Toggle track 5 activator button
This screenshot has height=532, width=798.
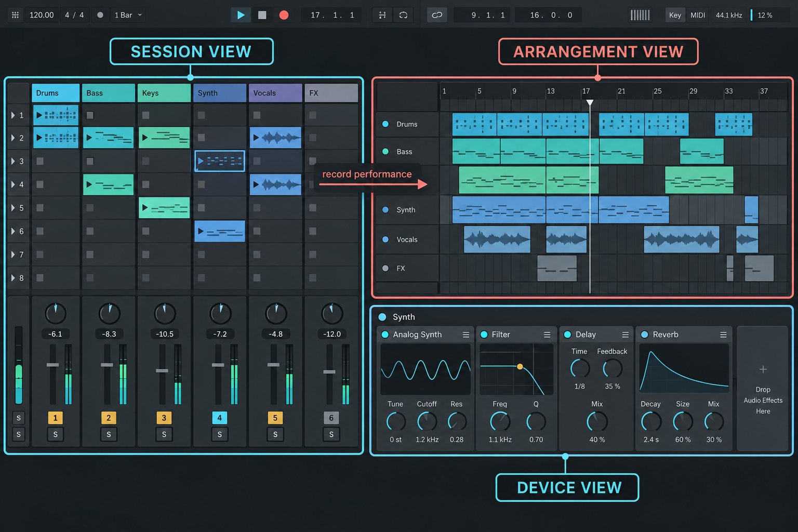point(275,418)
